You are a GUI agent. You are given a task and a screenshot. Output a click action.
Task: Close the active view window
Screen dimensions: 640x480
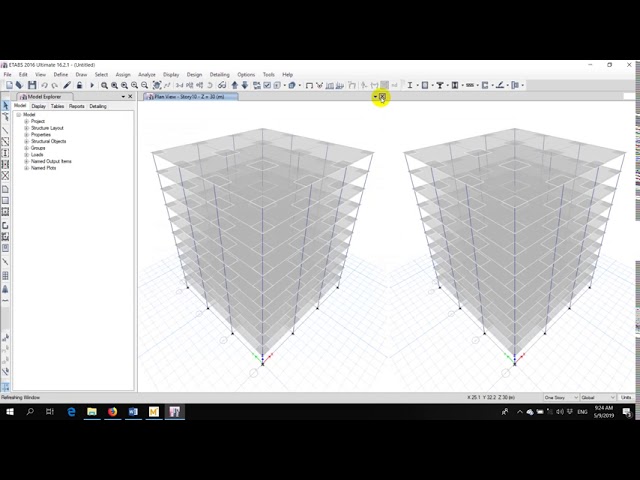tap(382, 97)
